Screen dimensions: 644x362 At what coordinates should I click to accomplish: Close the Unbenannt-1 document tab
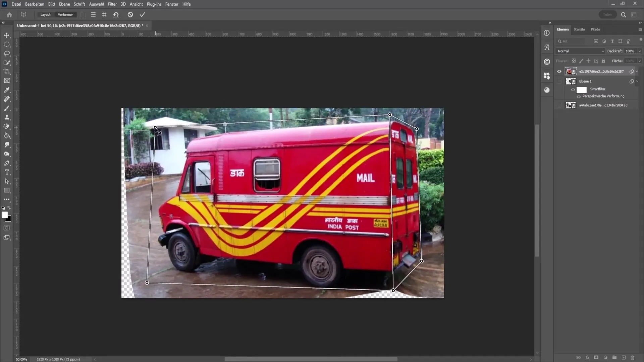(x=147, y=25)
